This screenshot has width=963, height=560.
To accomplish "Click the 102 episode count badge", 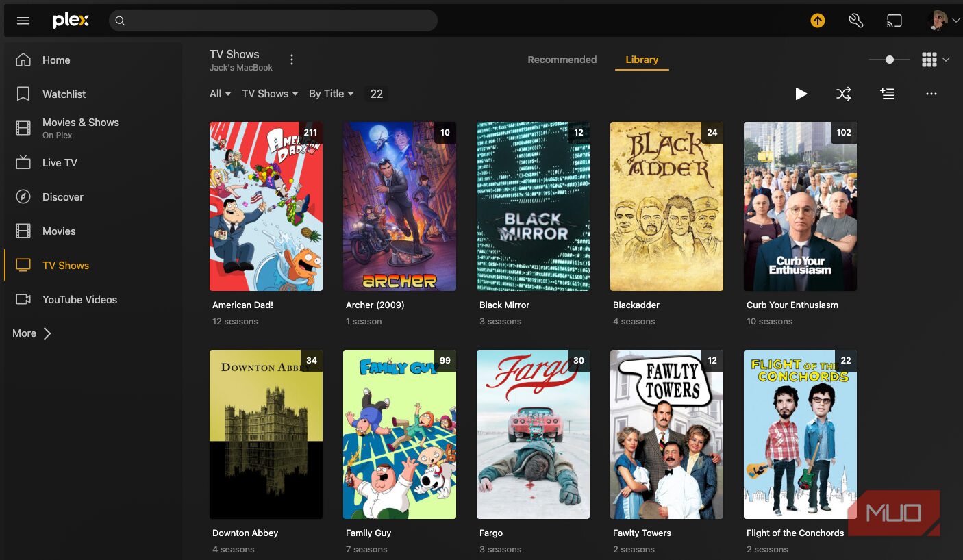I will [844, 132].
